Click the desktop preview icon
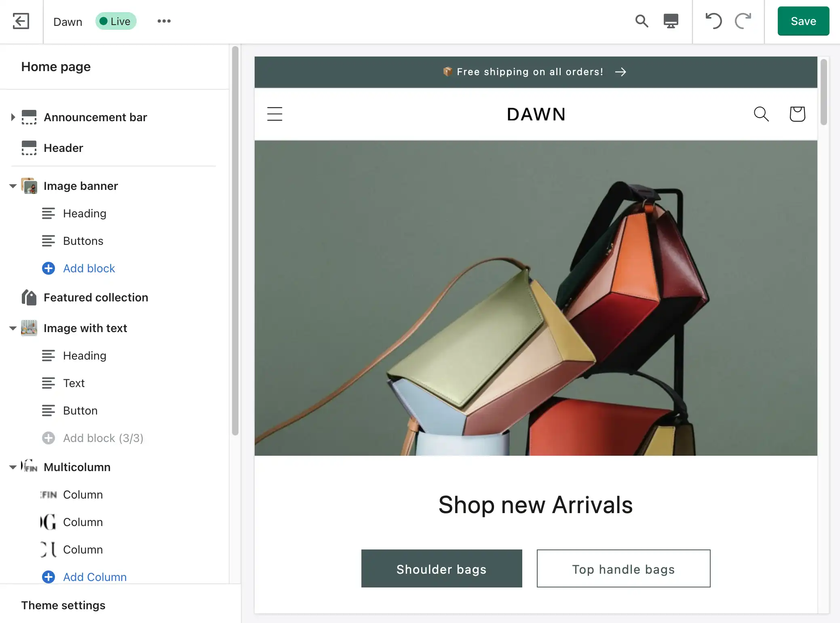The height and width of the screenshot is (623, 840). 671,21
